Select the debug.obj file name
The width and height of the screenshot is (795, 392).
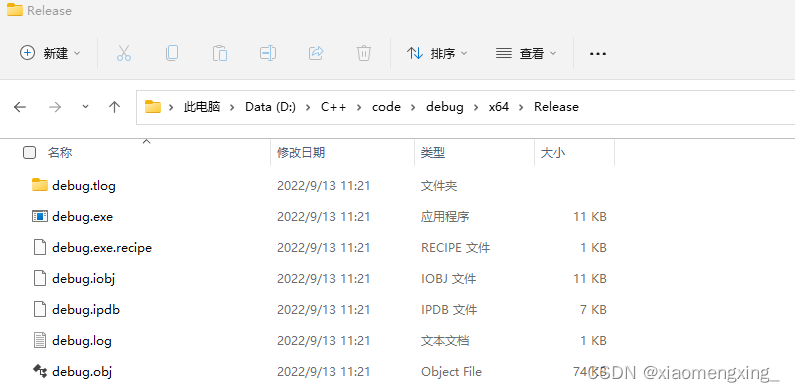click(x=82, y=372)
